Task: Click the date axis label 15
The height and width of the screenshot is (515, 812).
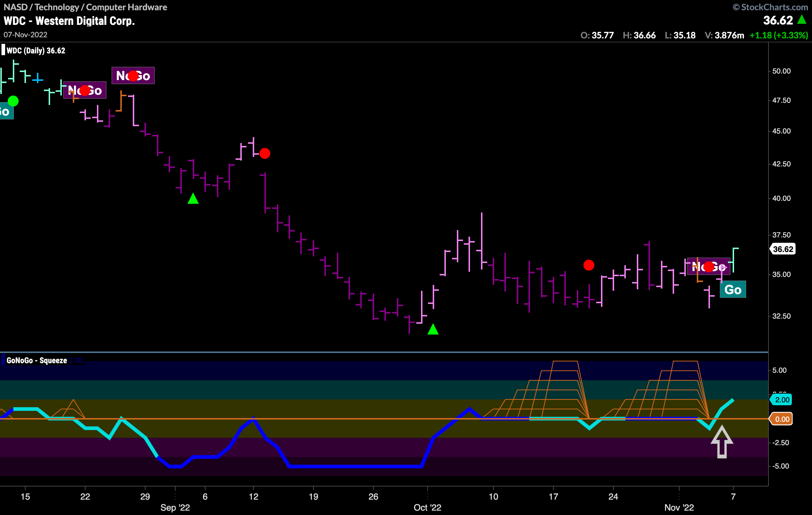Action: coord(25,496)
